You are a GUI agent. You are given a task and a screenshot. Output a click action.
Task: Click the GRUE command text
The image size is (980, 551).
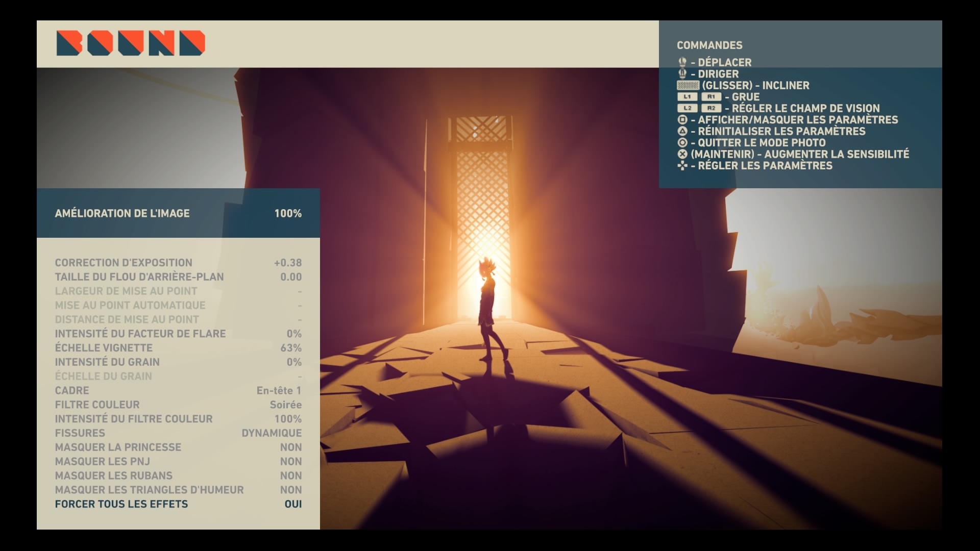click(746, 97)
